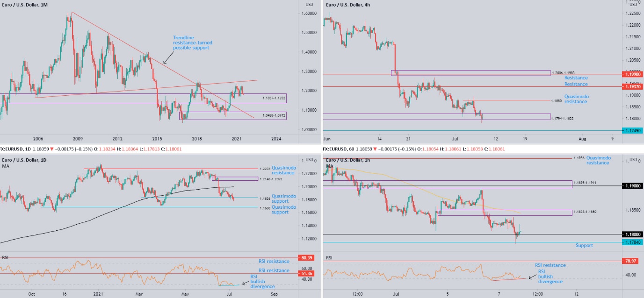Click the USD currency label on monthly chart

(x=309, y=4)
